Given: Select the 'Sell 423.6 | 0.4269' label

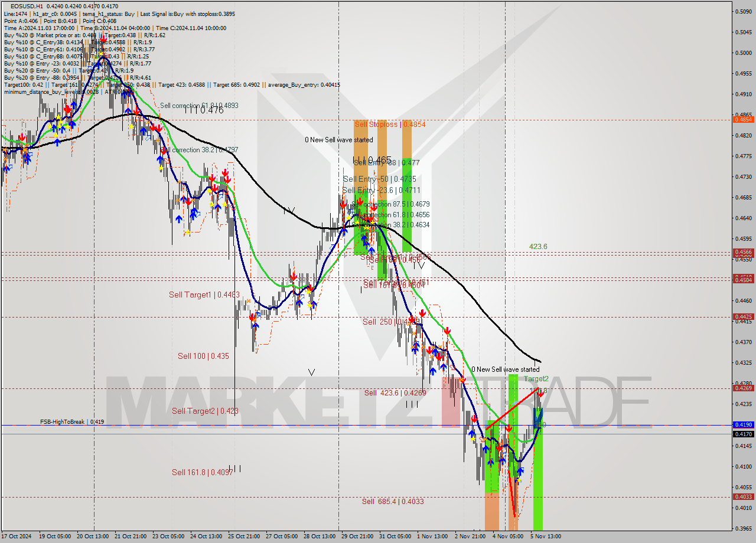Looking at the screenshot, I should pyautogui.click(x=395, y=392).
